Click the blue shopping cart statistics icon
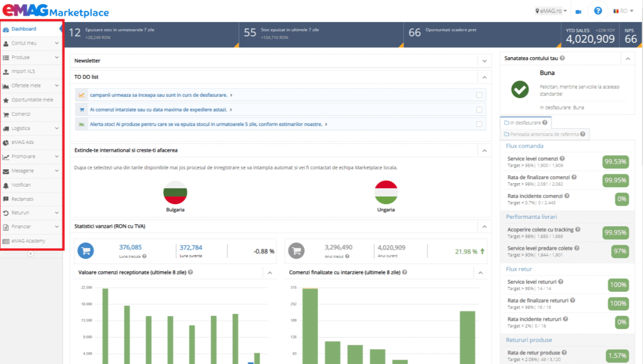Viewport: 643px width, 364px height. point(86,251)
